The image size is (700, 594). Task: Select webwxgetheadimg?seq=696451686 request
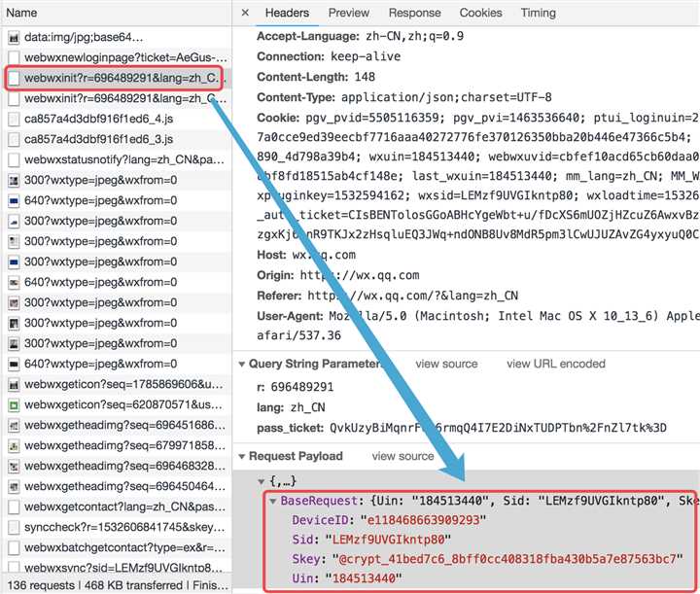click(116, 425)
